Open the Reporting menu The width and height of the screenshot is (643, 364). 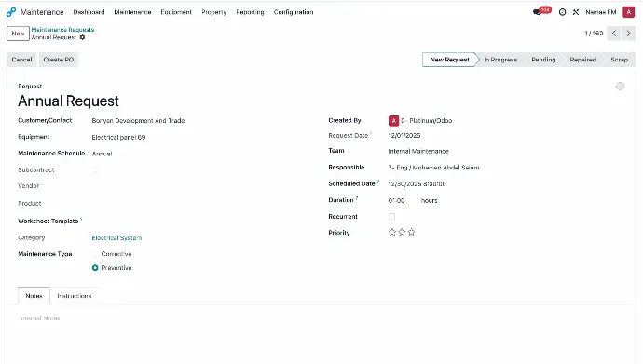[x=250, y=12]
